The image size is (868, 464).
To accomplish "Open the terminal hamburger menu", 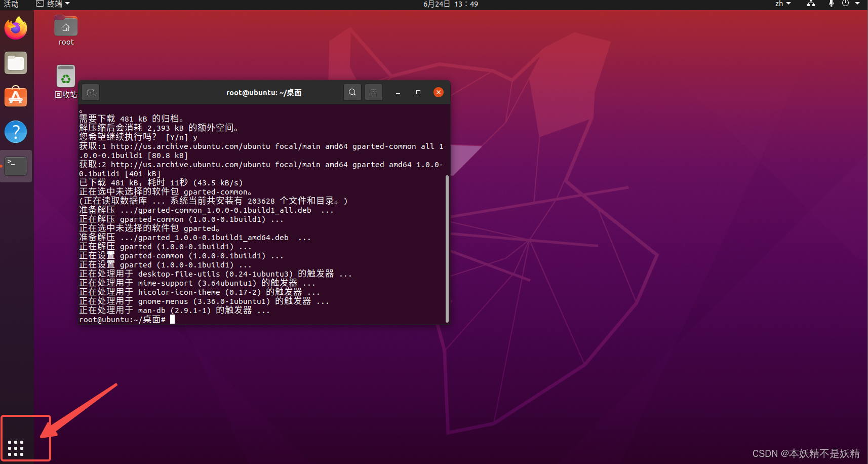I will click(x=374, y=92).
